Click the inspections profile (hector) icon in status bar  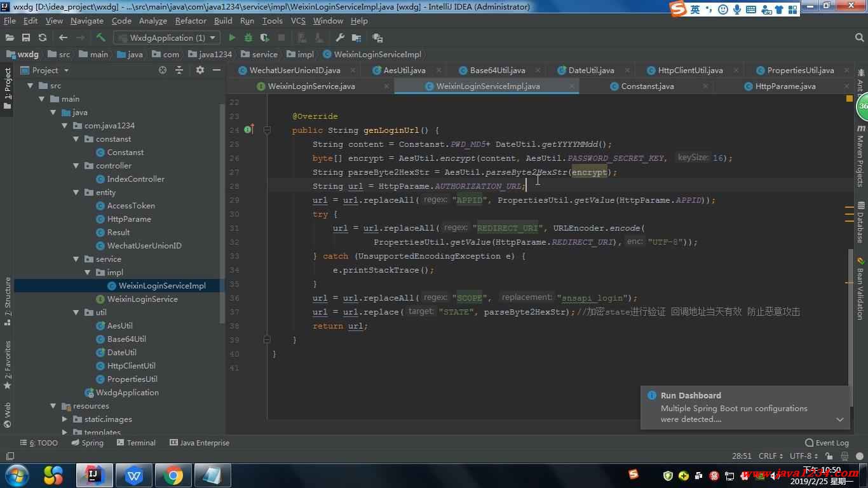[844, 456]
